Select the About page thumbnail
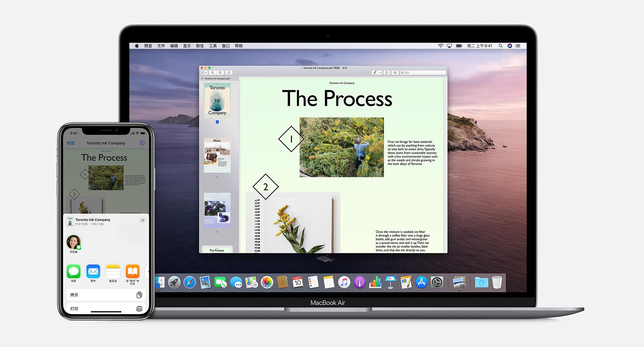 [x=217, y=155]
